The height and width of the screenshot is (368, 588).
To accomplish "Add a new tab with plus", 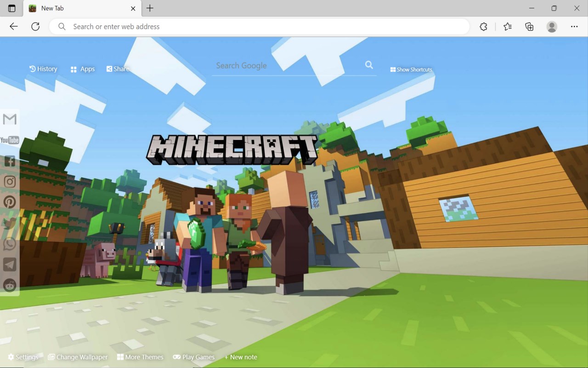I will [150, 8].
